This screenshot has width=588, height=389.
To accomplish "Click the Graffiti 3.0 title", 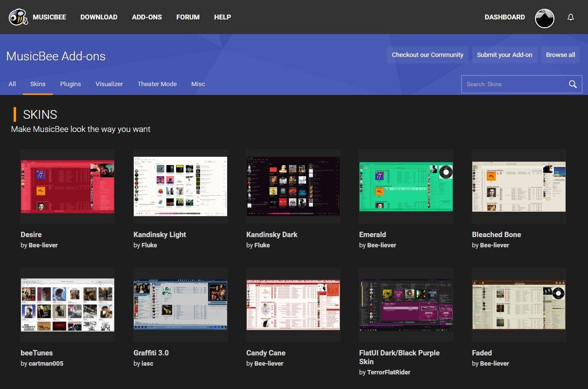I will [151, 353].
